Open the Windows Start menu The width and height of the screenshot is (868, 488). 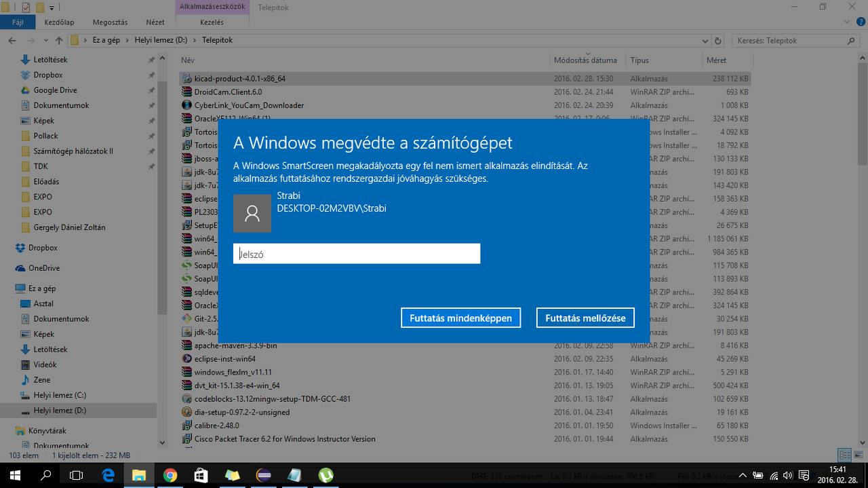(16, 475)
